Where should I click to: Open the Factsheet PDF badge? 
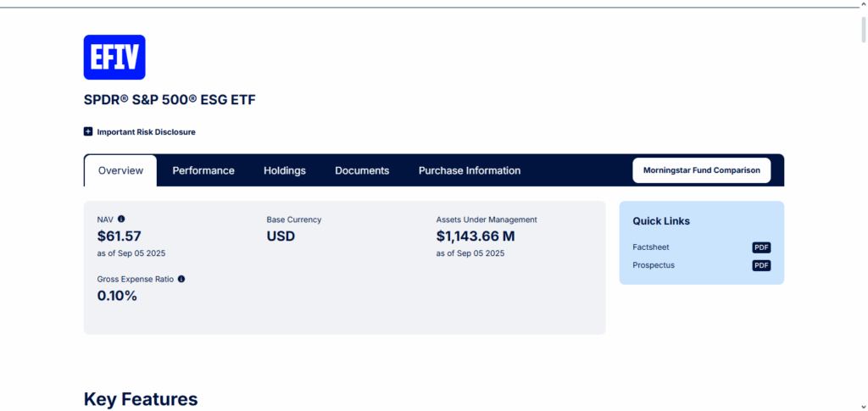coord(761,247)
